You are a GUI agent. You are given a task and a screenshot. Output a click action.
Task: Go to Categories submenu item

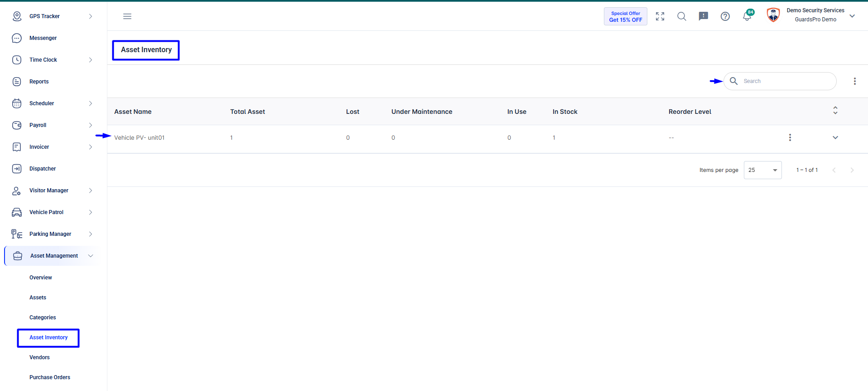[x=43, y=318]
